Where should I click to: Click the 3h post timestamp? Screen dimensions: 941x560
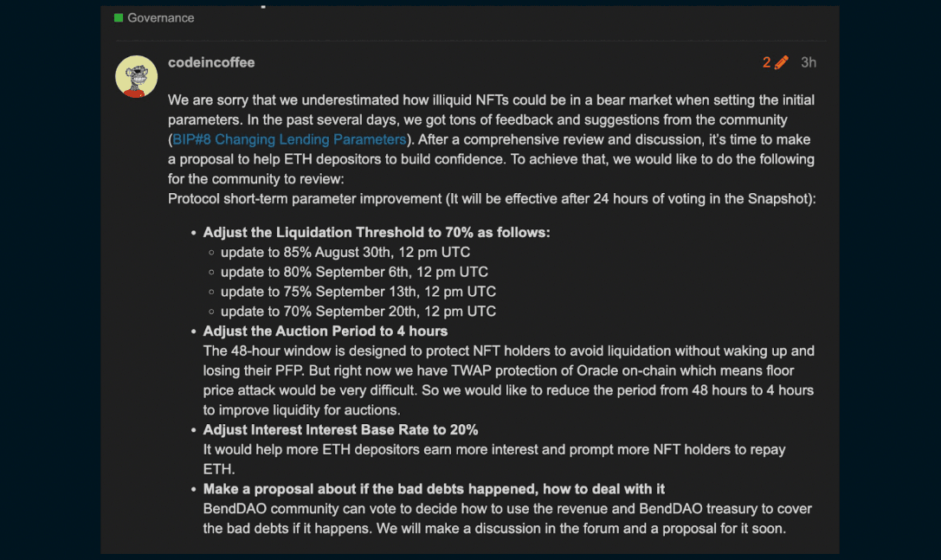tap(809, 62)
